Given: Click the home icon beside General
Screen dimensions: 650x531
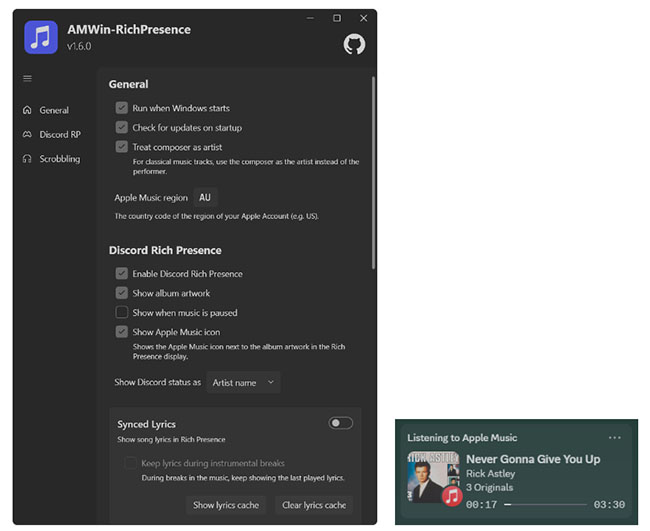Looking at the screenshot, I should [x=27, y=110].
